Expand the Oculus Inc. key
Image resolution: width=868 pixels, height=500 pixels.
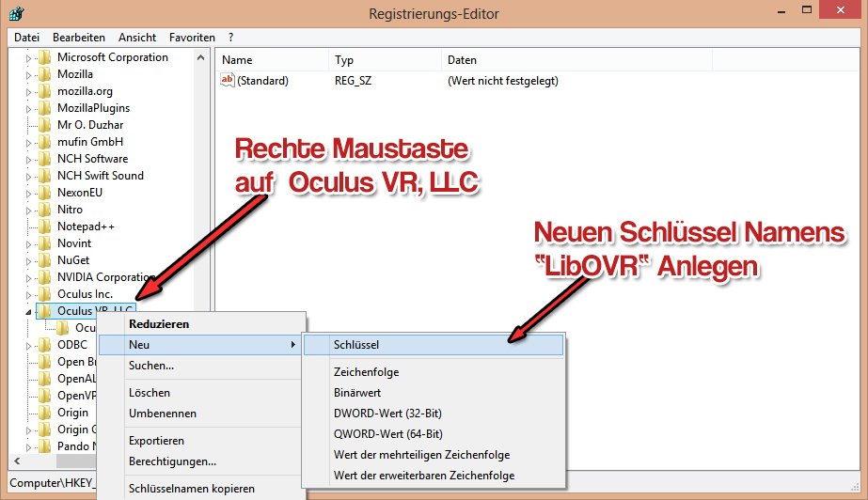pos(28,295)
